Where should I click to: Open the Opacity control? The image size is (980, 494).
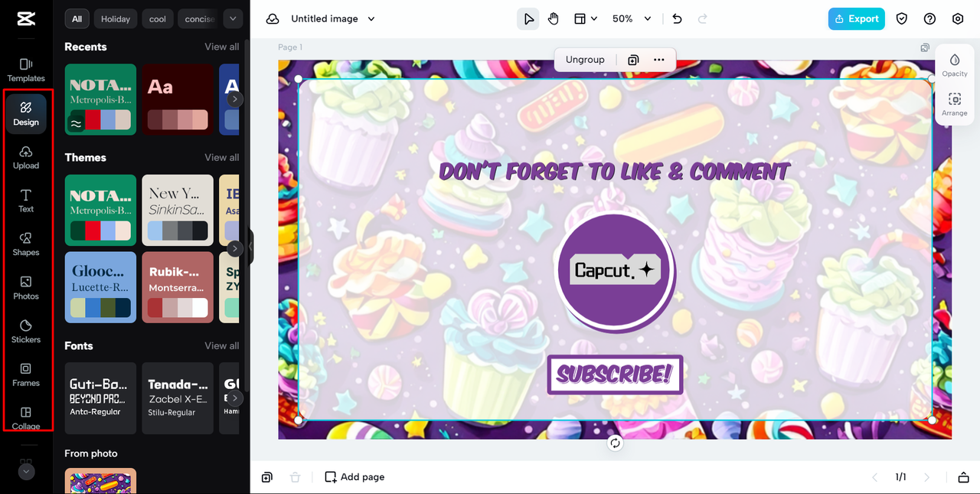pos(955,64)
